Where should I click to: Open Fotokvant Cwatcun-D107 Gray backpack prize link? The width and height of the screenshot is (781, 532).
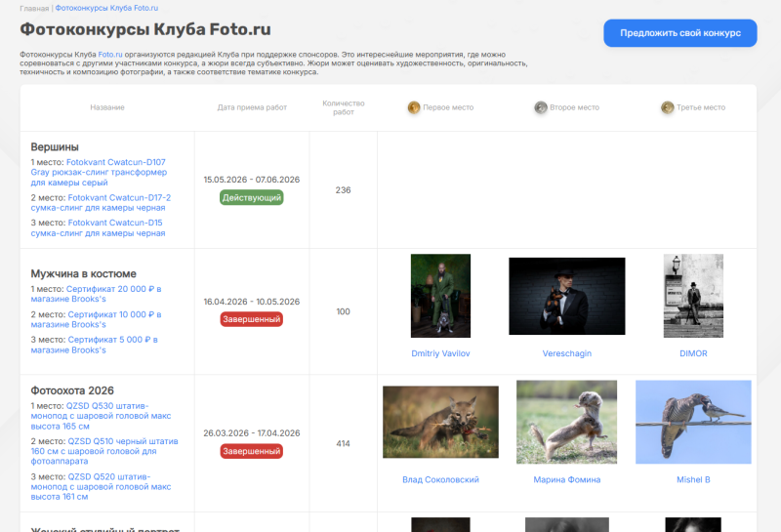[x=99, y=173]
